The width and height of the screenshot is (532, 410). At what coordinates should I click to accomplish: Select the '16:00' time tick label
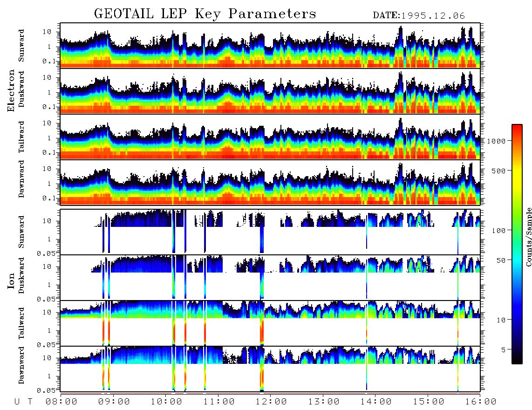tap(480, 402)
